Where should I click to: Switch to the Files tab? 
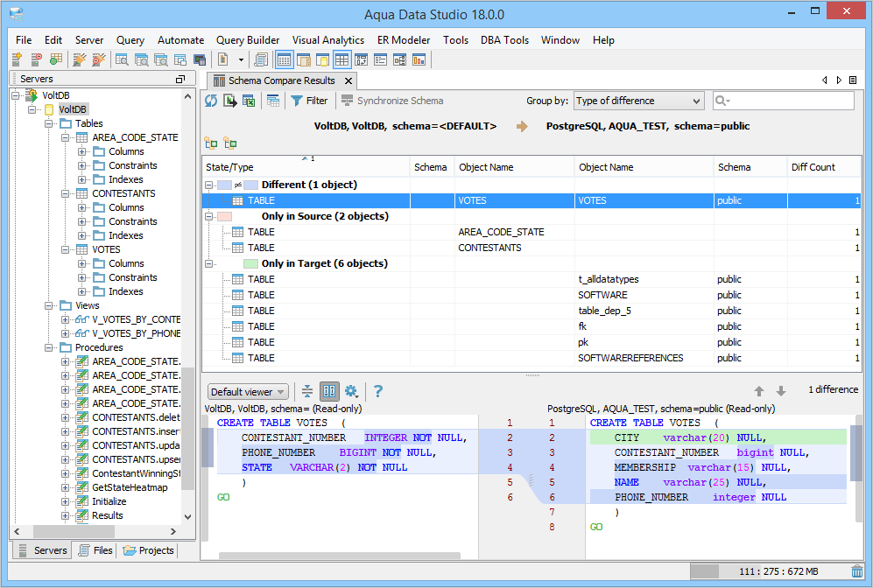coord(96,550)
